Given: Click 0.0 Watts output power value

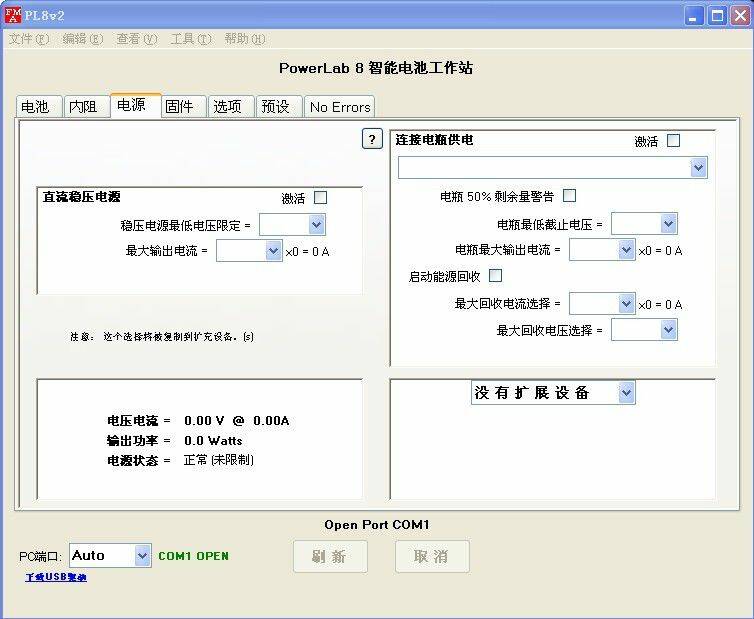Looking at the screenshot, I should point(213,441).
